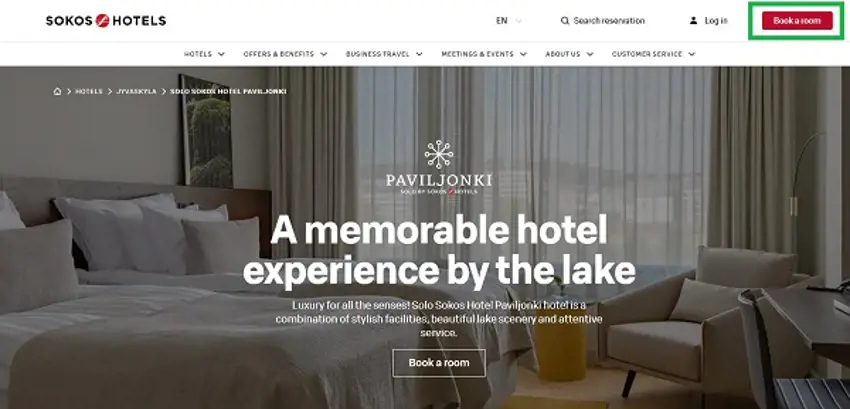Select Solo Sokos Hotel Paviljonki breadcrumb
This screenshot has height=409, width=850.
point(228,92)
